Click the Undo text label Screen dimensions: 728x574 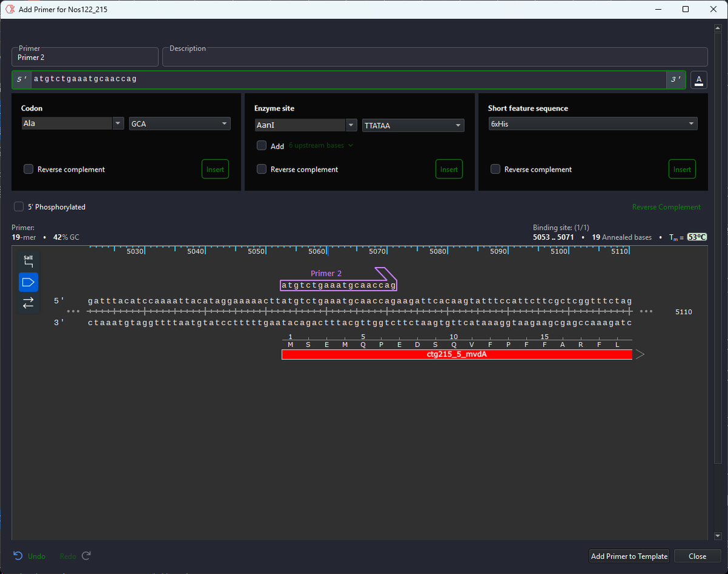pos(36,556)
